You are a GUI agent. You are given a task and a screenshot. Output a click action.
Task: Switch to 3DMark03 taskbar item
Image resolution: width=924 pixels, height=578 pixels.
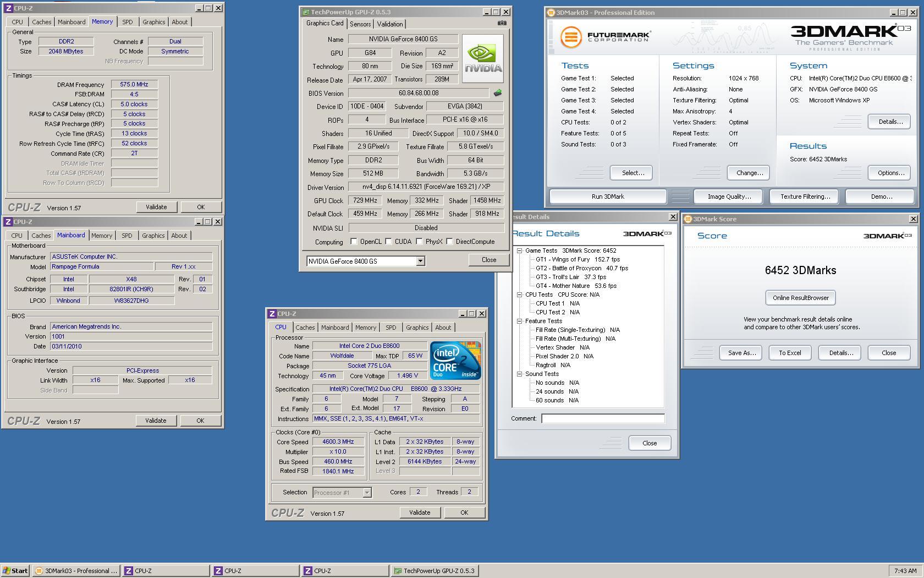(x=76, y=571)
